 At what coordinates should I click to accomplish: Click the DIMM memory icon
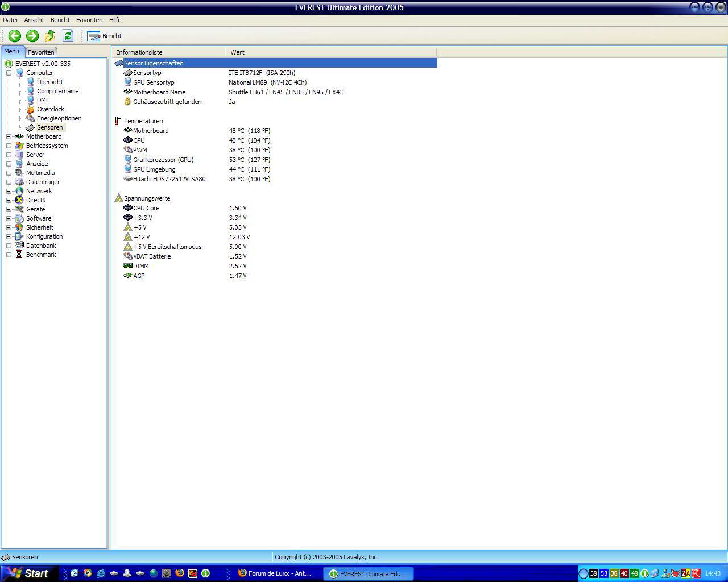coord(127,266)
